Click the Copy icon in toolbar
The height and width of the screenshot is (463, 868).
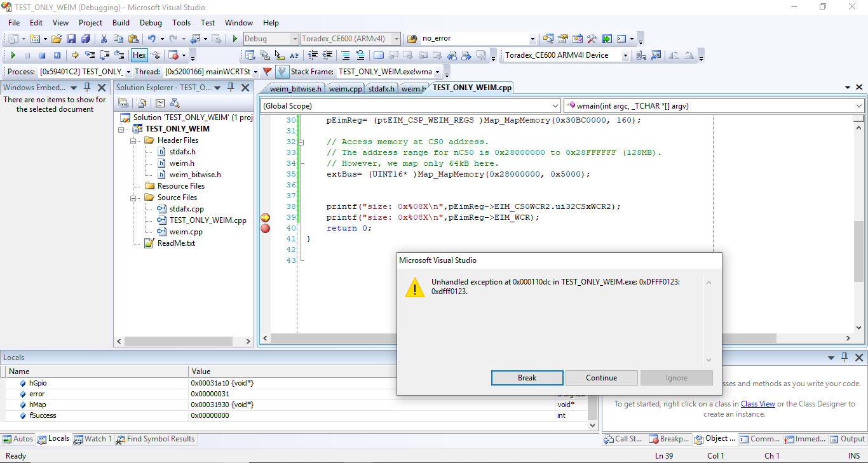[119, 39]
